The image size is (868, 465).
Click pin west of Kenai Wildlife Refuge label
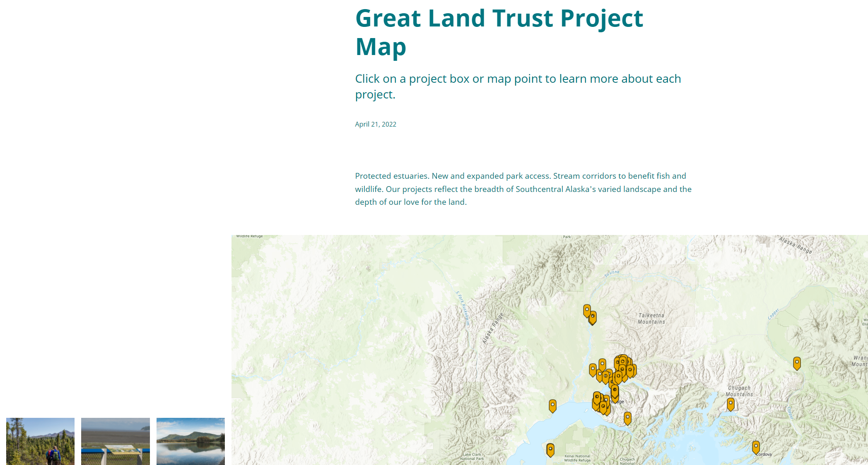click(550, 449)
